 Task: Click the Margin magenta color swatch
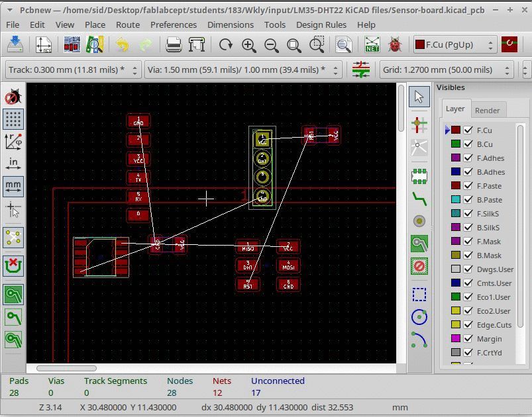456,339
